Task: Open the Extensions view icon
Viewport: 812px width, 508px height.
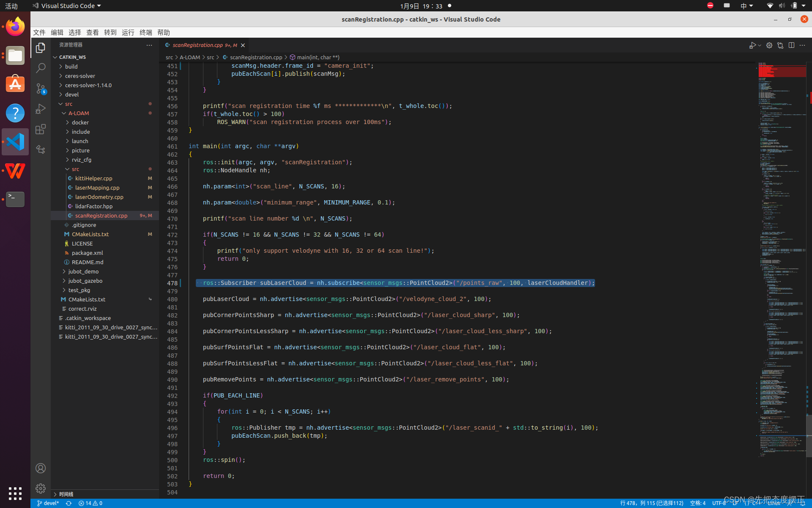Action: click(41, 129)
